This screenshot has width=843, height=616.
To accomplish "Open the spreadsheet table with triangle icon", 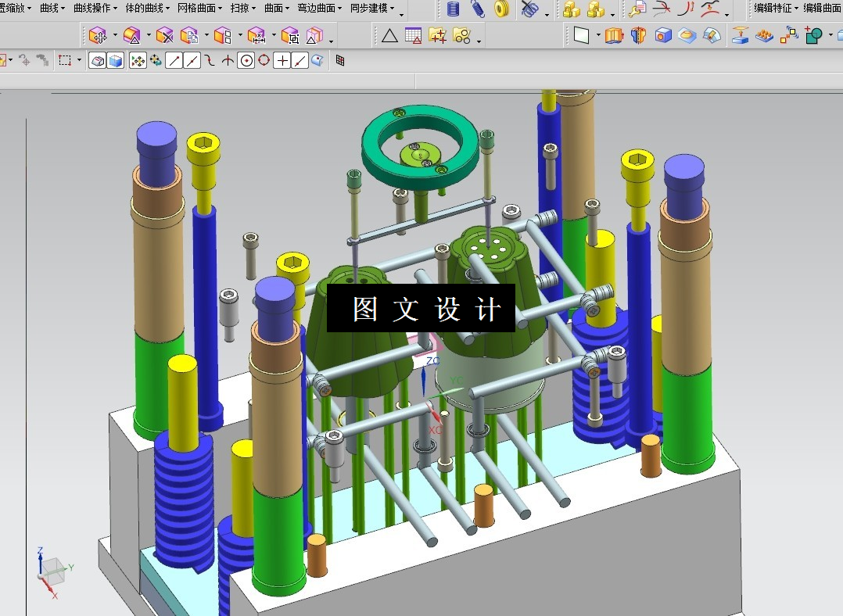I will point(413,36).
